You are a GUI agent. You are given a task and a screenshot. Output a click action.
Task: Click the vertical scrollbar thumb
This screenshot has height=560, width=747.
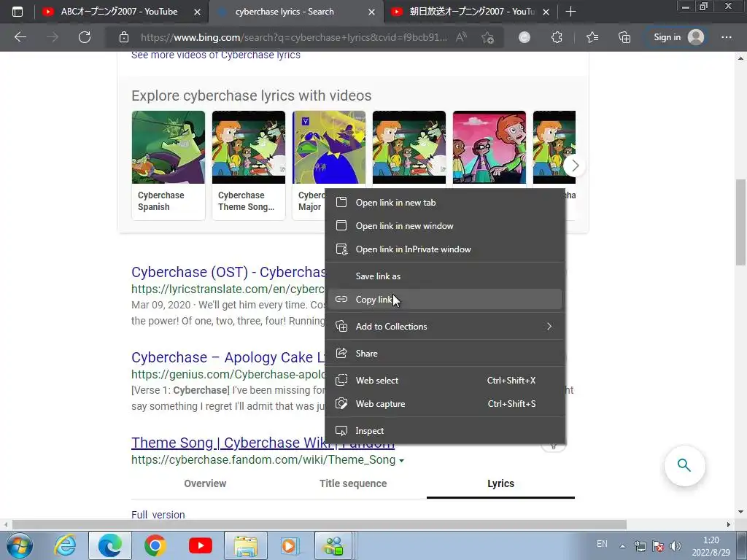740,222
